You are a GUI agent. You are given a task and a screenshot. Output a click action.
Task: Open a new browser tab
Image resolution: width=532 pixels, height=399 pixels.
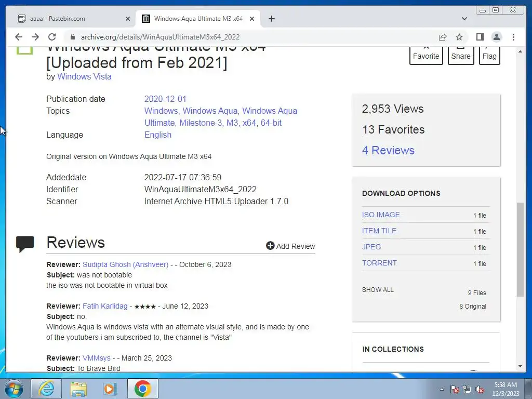(271, 19)
